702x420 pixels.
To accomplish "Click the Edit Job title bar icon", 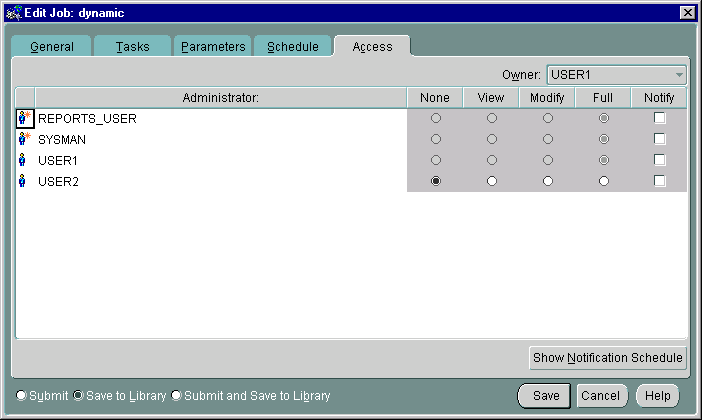I will 13,12.
